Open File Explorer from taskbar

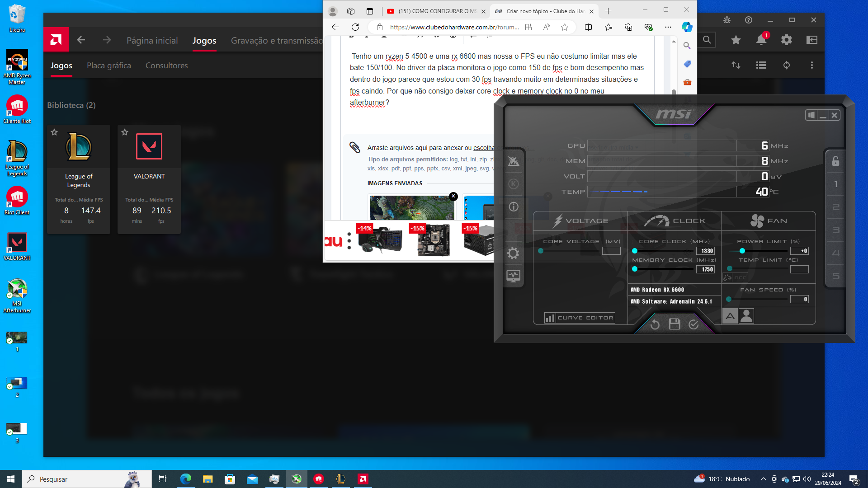coord(208,479)
